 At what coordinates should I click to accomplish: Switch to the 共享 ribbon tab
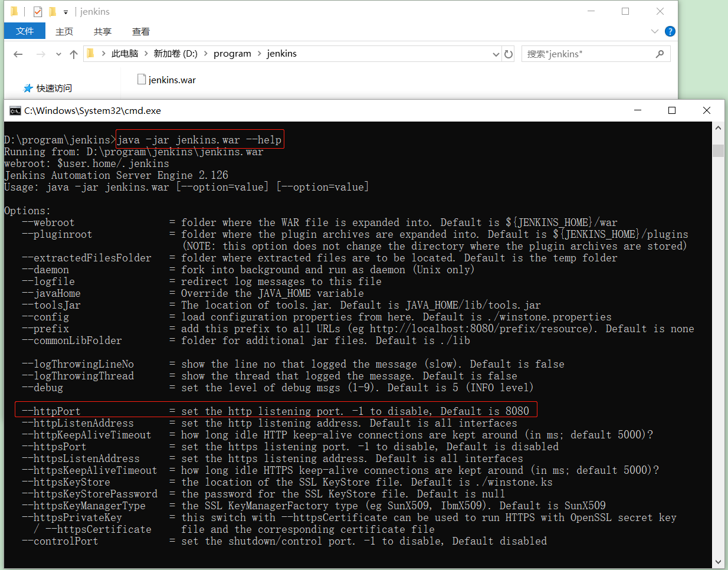click(103, 31)
